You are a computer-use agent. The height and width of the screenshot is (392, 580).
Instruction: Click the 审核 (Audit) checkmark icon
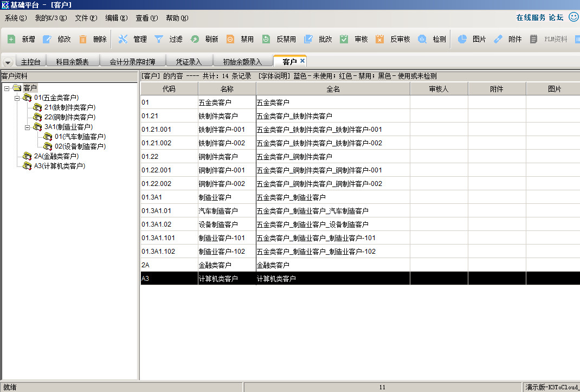point(344,39)
